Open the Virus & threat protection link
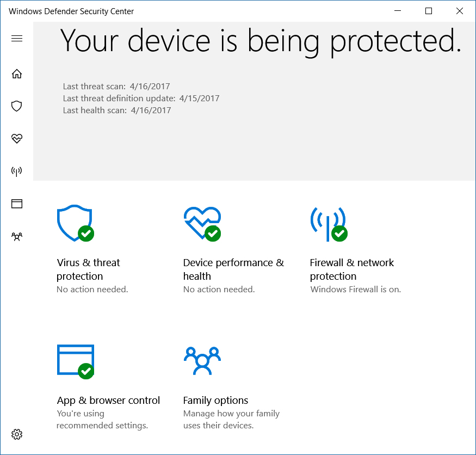 88,269
